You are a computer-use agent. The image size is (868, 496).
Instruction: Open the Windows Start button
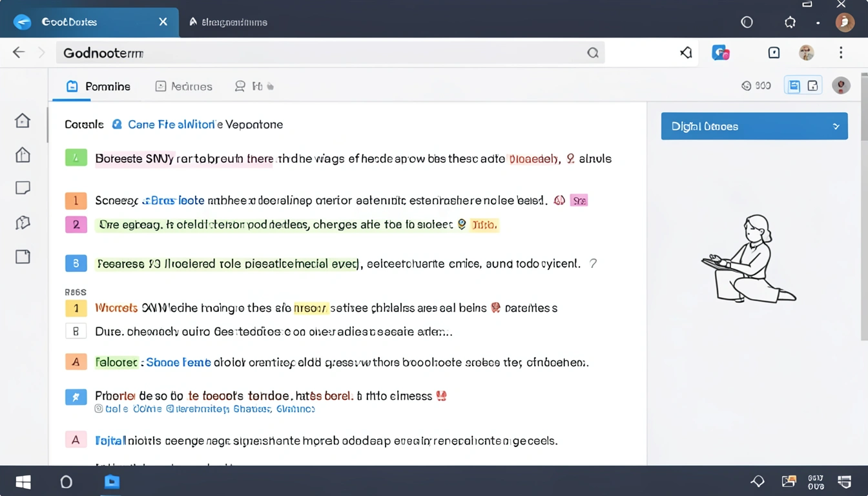tap(23, 482)
